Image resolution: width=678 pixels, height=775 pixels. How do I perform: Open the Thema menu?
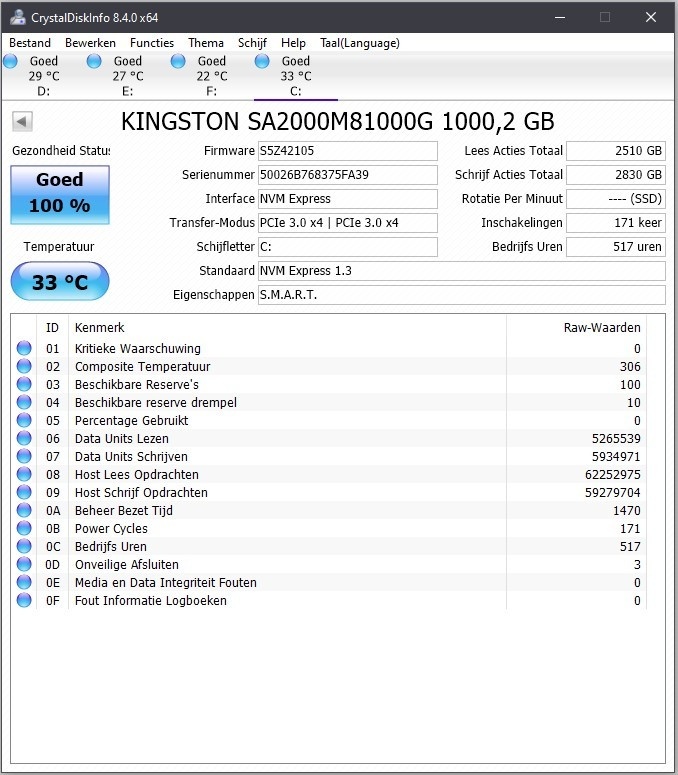click(x=206, y=43)
